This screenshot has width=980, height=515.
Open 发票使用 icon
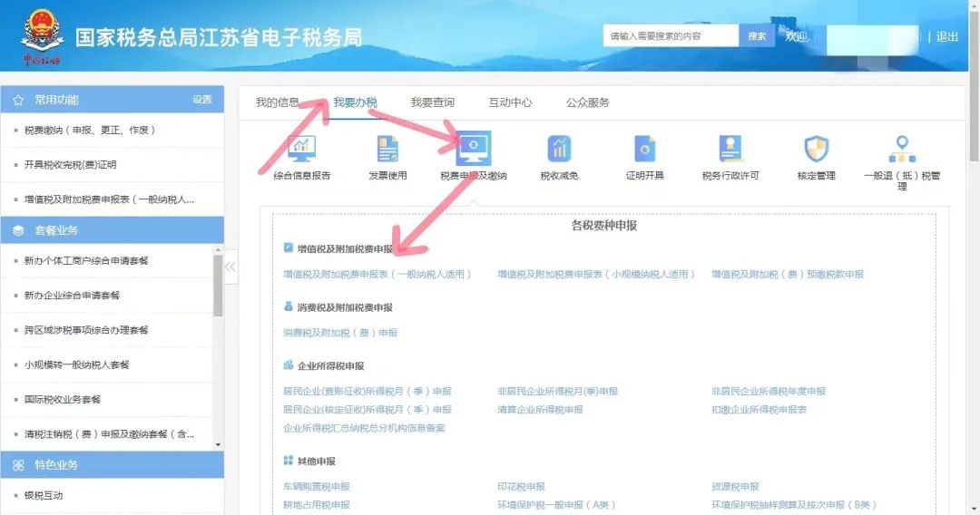coord(387,150)
